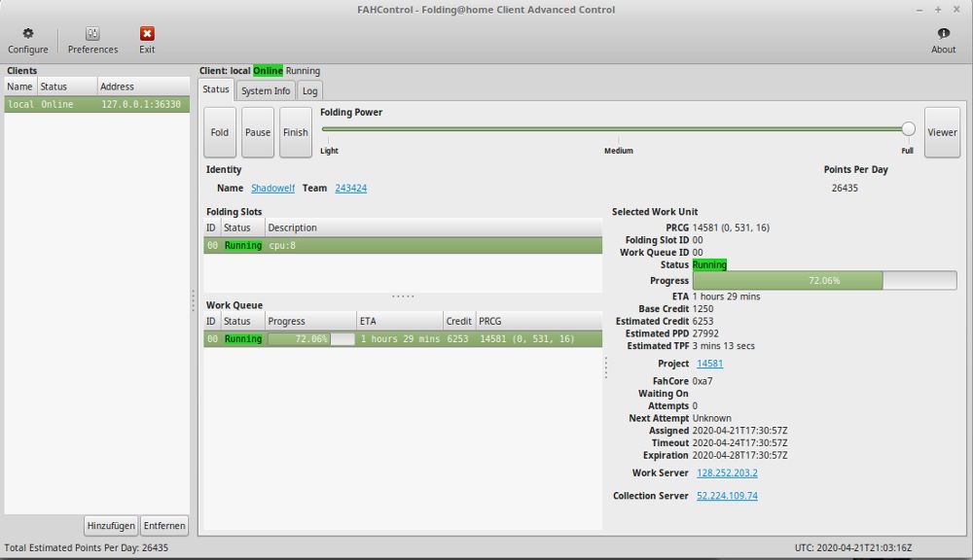Select the local client row

[96, 104]
